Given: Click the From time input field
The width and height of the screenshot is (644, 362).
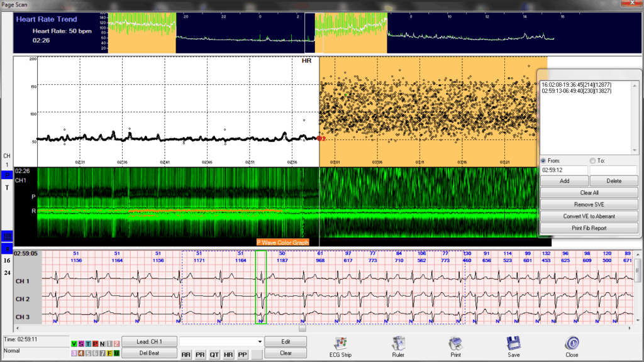Looking at the screenshot, I should point(564,170).
